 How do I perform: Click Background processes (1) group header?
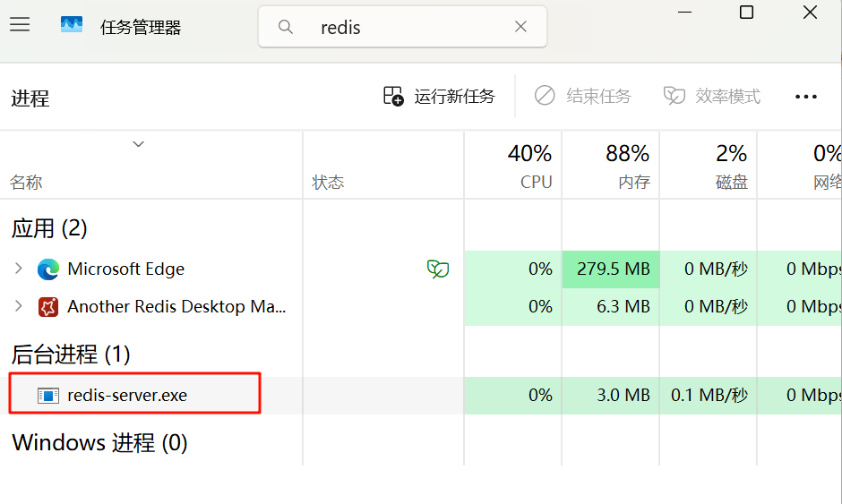tap(71, 355)
